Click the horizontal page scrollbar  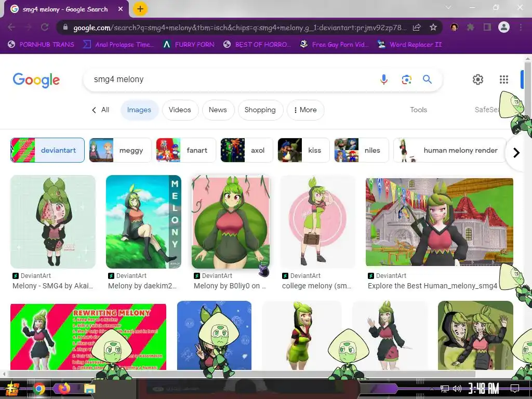coord(241,374)
